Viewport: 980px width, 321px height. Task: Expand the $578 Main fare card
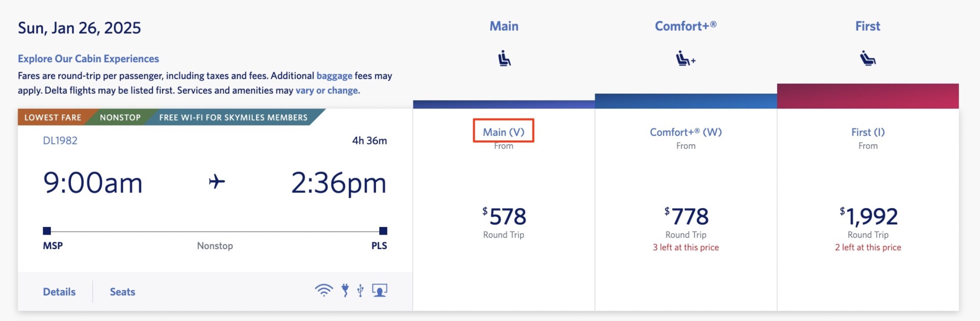coord(504,216)
